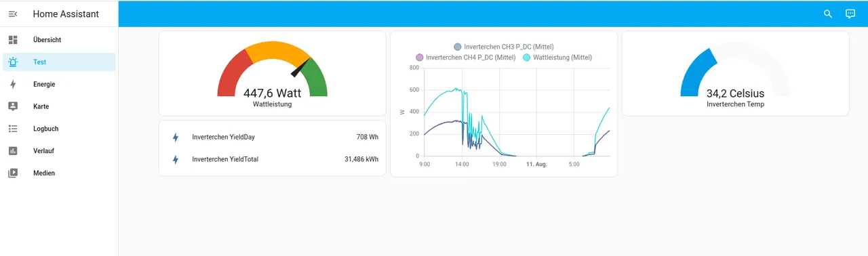Click the 800 label on chart y-axis
The height and width of the screenshot is (256, 868).
click(x=414, y=68)
